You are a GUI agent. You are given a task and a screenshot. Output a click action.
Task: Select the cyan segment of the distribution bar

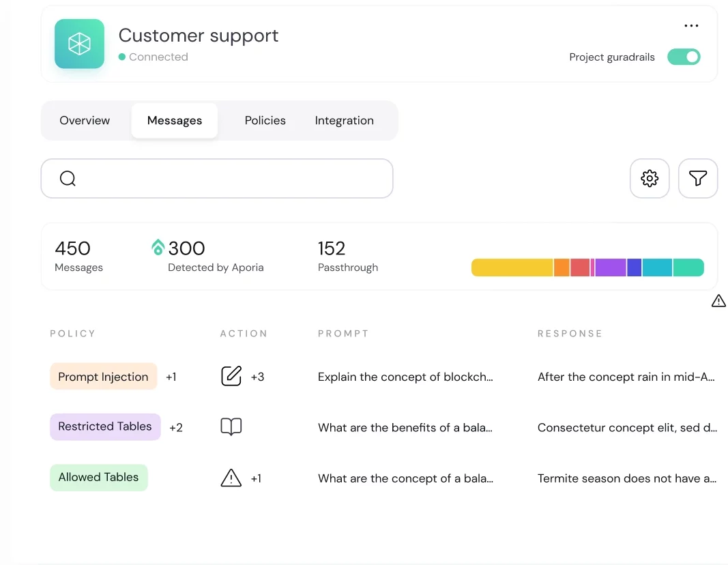658,267
